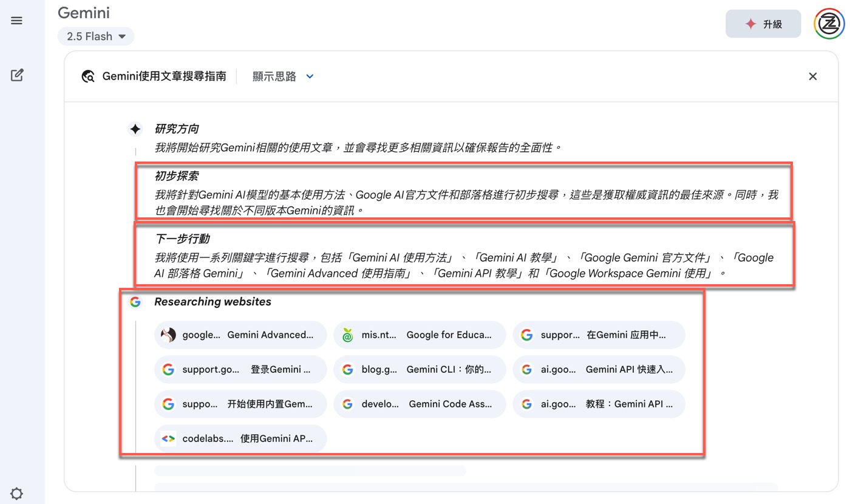
Task: Open the mis.nt... Google for Education chip
Action: [420, 335]
